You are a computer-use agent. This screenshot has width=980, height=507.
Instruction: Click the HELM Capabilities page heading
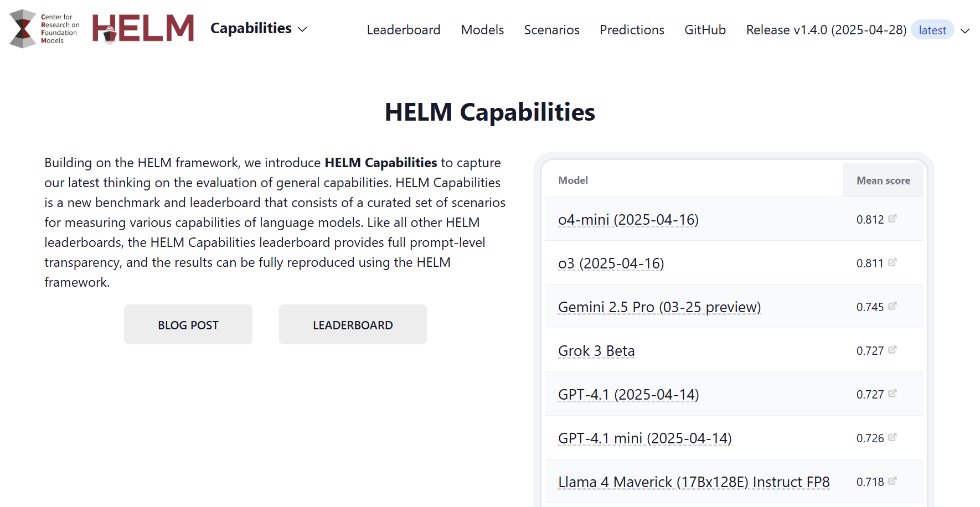[490, 112]
